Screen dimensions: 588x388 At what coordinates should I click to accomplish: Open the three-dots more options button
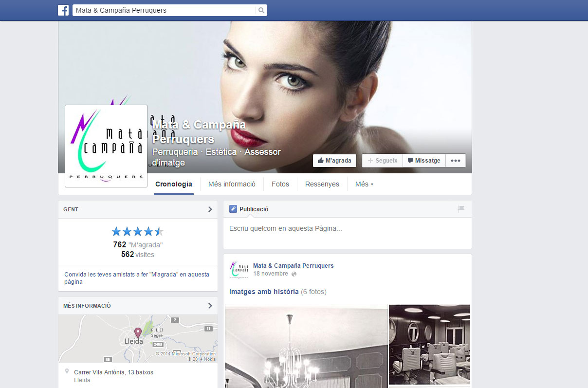[456, 161]
